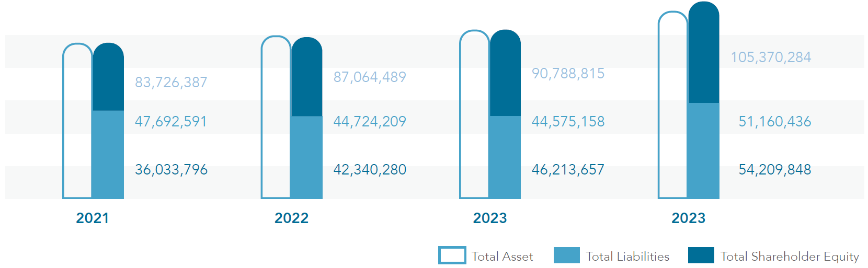Click the 105,370,284 total asset value

click(x=771, y=57)
